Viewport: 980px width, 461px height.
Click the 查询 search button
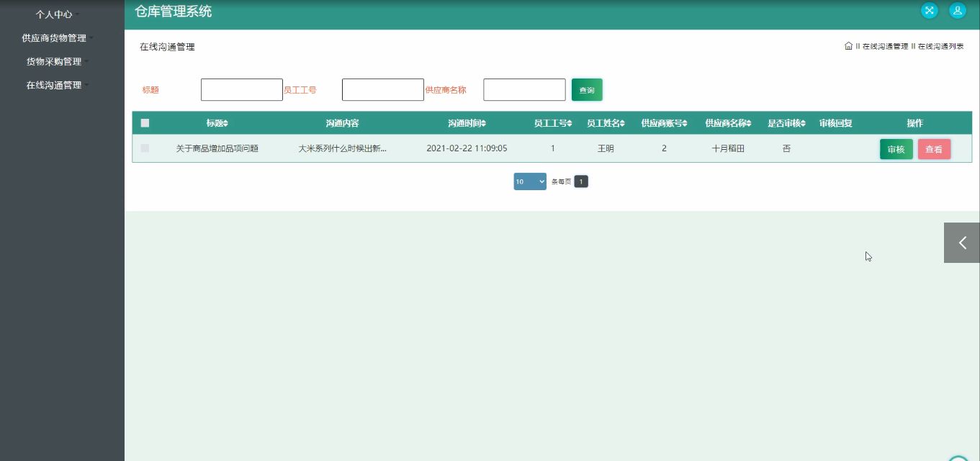[587, 90]
